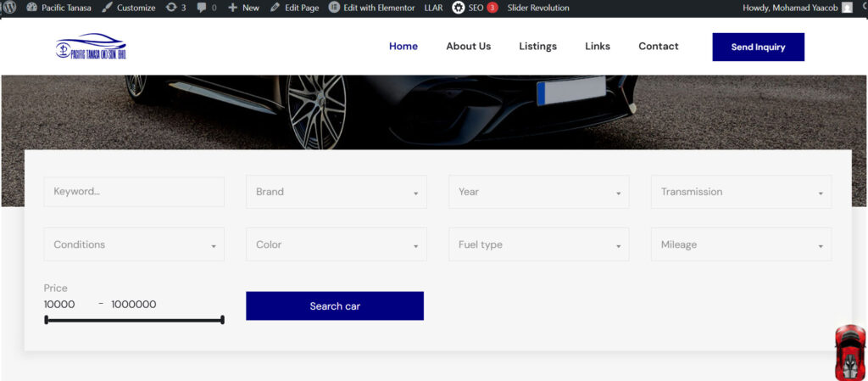
Task: Click the updates icon showing 3
Action: tap(171, 8)
